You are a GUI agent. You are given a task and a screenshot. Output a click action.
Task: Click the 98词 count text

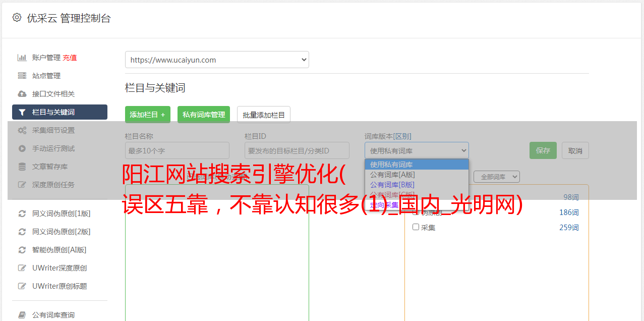pos(571,197)
